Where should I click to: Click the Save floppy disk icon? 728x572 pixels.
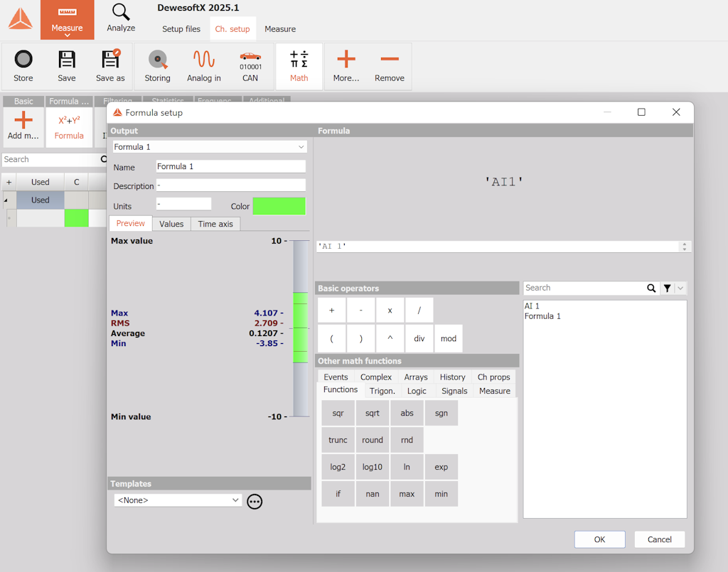pyautogui.click(x=66, y=60)
